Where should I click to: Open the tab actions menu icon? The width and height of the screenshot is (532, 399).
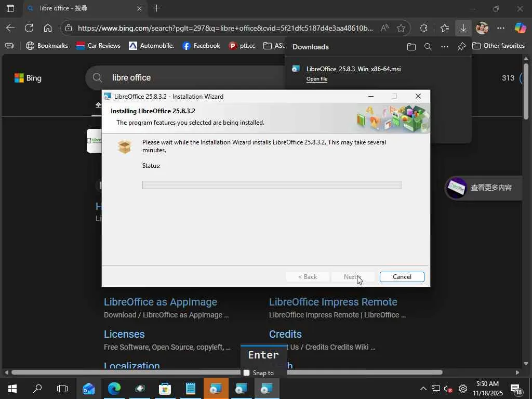click(x=10, y=8)
